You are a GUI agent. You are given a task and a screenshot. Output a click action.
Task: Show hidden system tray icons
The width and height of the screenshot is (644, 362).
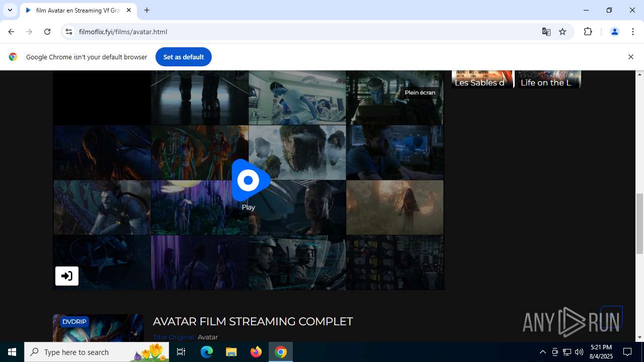click(x=542, y=352)
